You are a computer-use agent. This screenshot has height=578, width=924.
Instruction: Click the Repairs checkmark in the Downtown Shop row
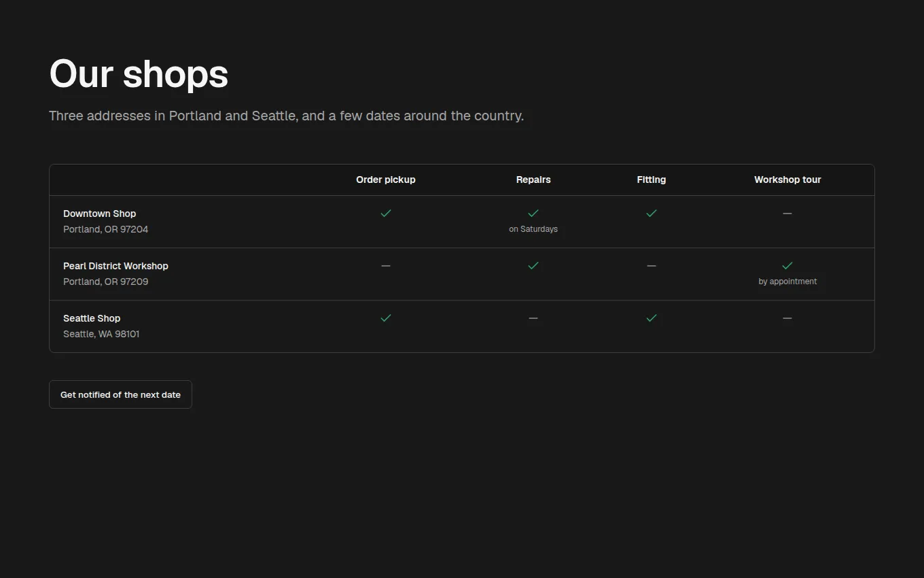click(533, 214)
